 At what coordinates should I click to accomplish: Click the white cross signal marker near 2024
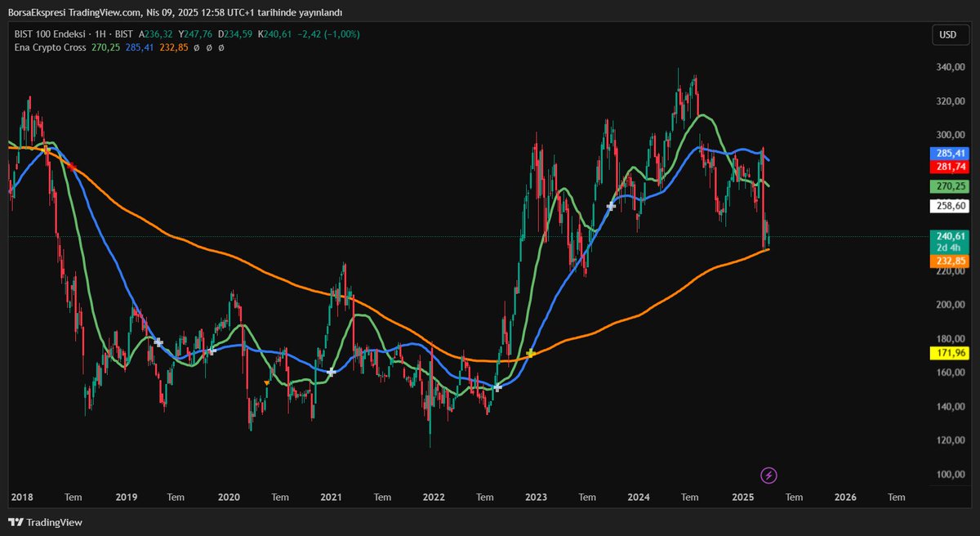pyautogui.click(x=610, y=207)
